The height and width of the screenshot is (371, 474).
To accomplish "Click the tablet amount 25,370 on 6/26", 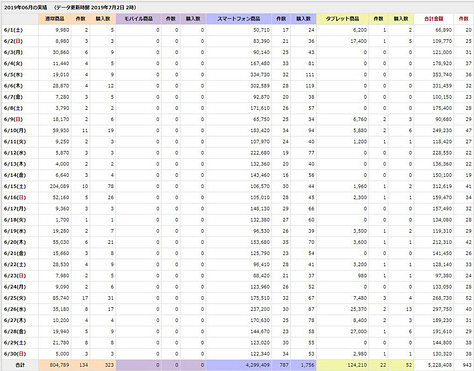I will (359, 309).
